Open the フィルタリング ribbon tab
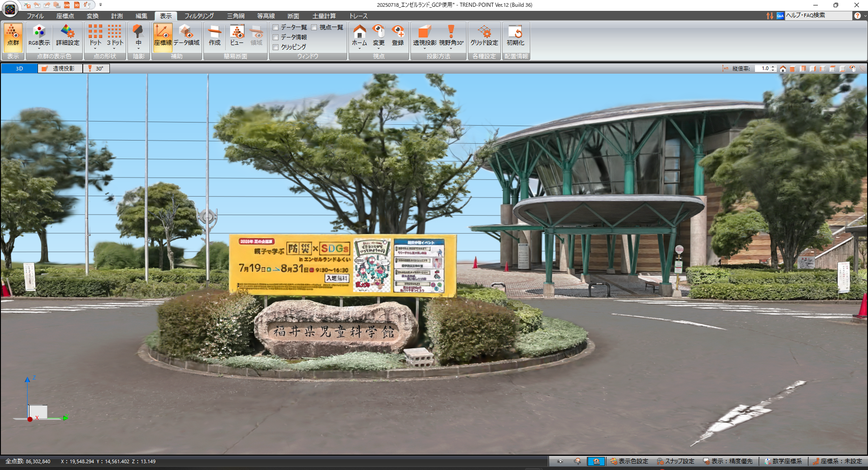The height and width of the screenshot is (470, 868). pyautogui.click(x=199, y=16)
